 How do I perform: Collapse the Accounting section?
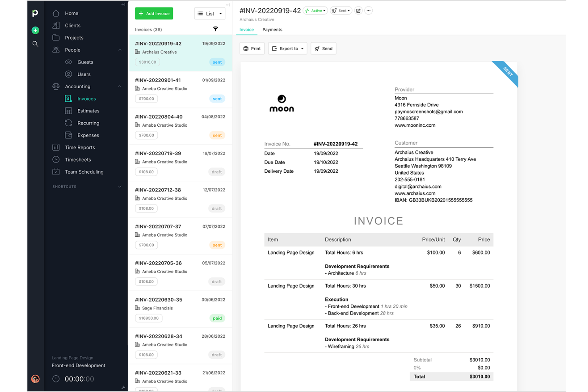click(x=120, y=86)
